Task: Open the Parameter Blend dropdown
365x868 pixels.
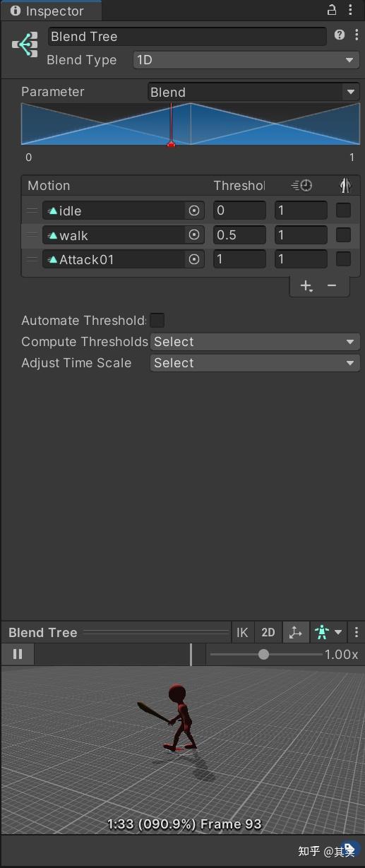Action: tap(253, 92)
